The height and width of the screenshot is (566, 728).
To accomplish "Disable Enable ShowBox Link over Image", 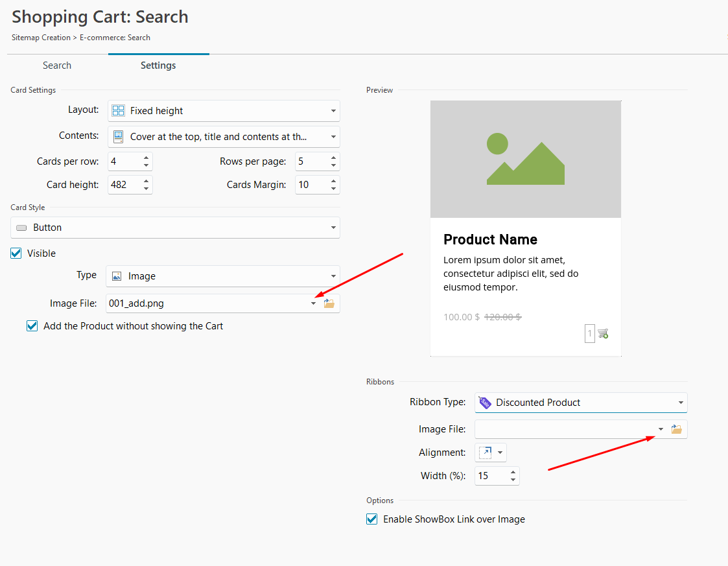I will tap(372, 519).
